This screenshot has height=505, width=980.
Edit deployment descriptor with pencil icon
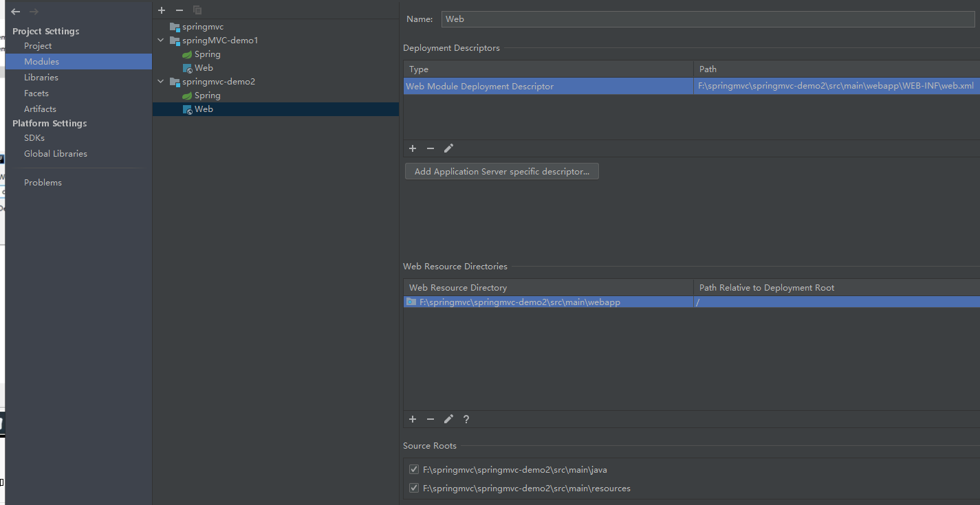click(x=448, y=148)
